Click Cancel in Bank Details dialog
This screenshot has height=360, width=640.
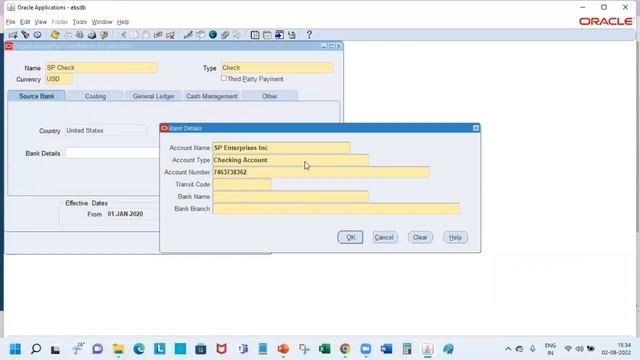point(384,238)
